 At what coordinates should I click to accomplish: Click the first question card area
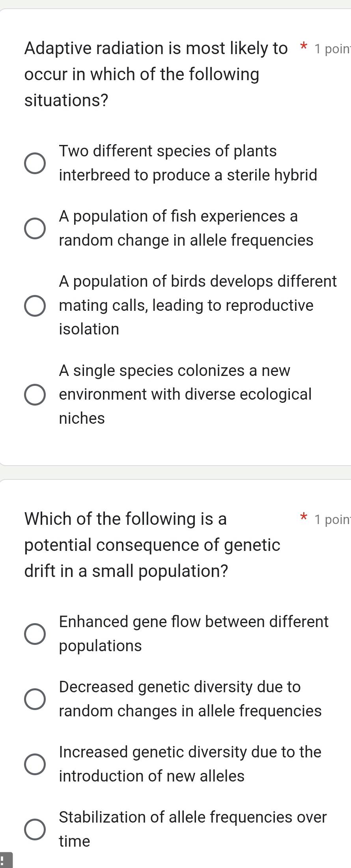click(175, 237)
